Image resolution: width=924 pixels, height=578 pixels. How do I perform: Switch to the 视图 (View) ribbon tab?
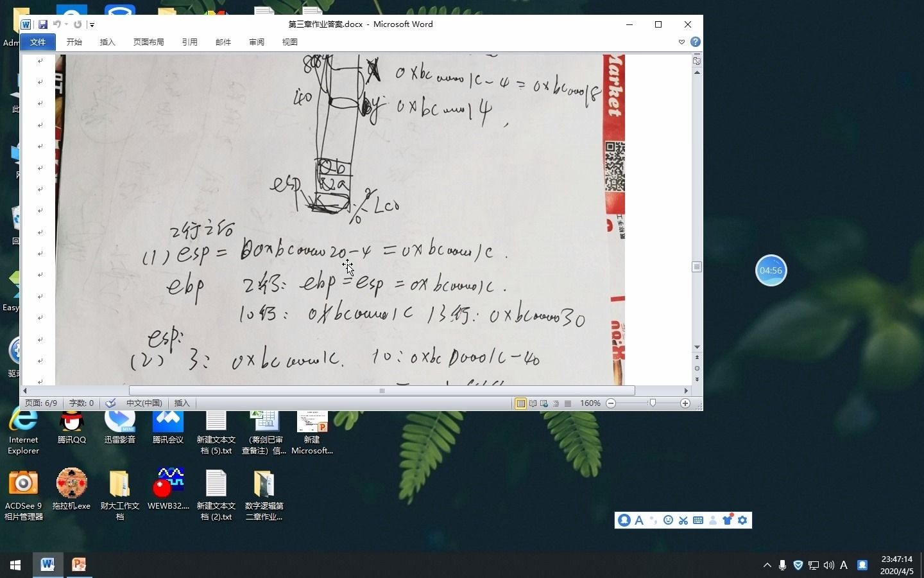pos(290,42)
